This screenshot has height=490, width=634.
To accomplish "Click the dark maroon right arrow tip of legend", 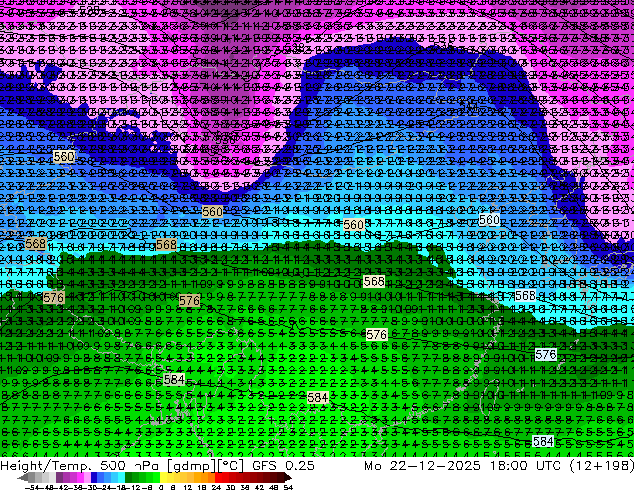I will (x=289, y=478).
